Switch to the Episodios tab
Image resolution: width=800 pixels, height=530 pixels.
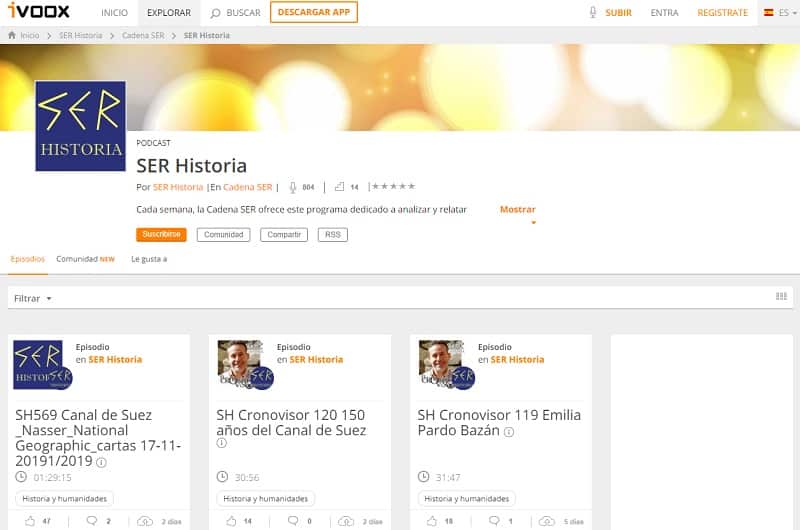coord(28,259)
